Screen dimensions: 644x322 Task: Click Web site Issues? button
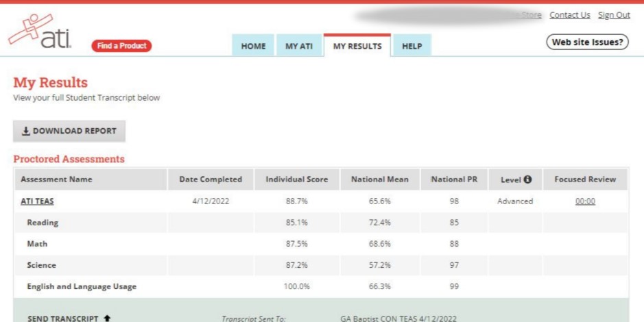[x=587, y=42]
